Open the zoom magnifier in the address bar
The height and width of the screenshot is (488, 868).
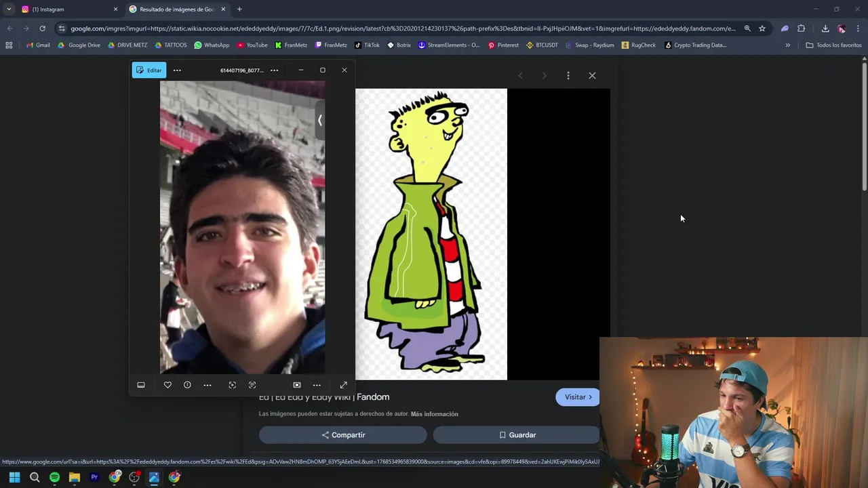click(x=747, y=28)
